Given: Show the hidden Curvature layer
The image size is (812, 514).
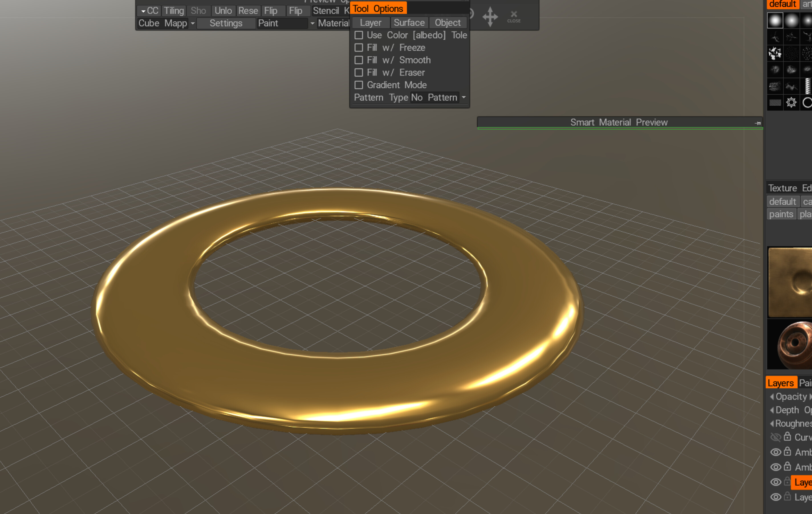Looking at the screenshot, I should click(775, 437).
